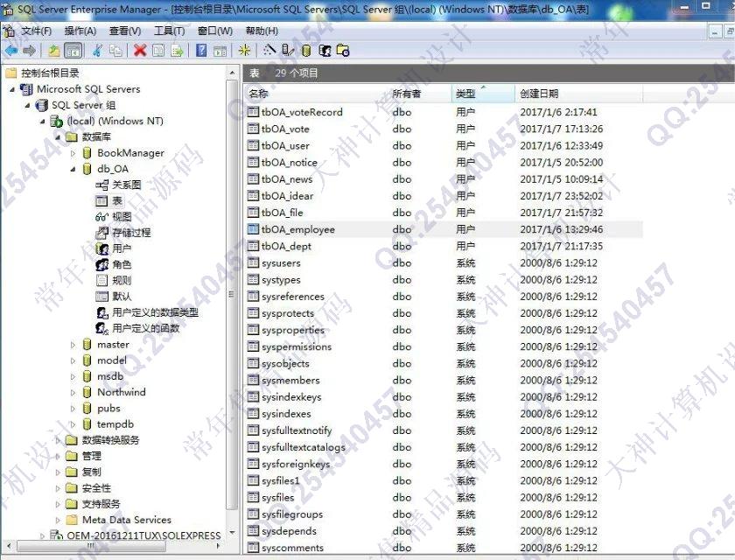The width and height of the screenshot is (735, 560).
Task: Expand the 安全性 folder node
Action: (x=58, y=488)
